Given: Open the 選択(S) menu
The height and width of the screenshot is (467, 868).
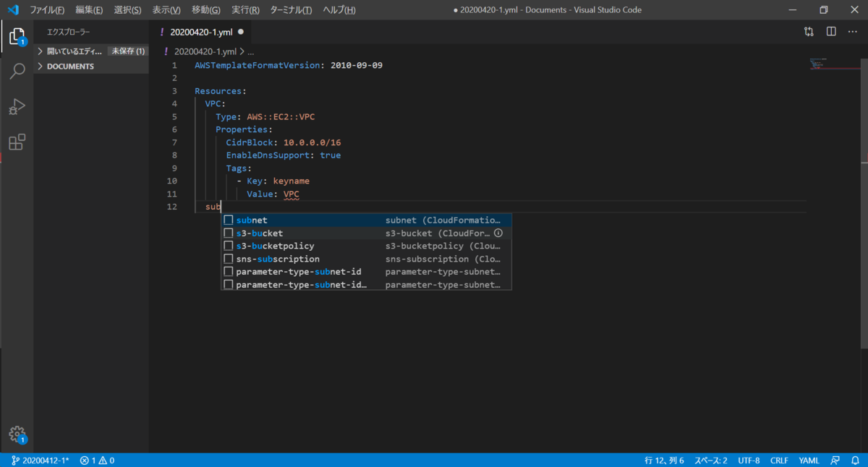Looking at the screenshot, I should pos(127,10).
